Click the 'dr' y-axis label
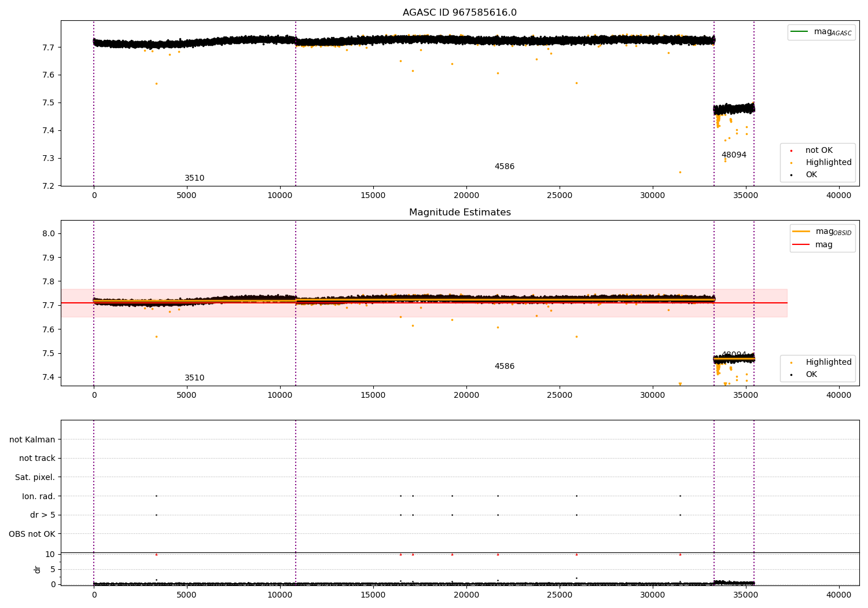 click(x=38, y=569)
